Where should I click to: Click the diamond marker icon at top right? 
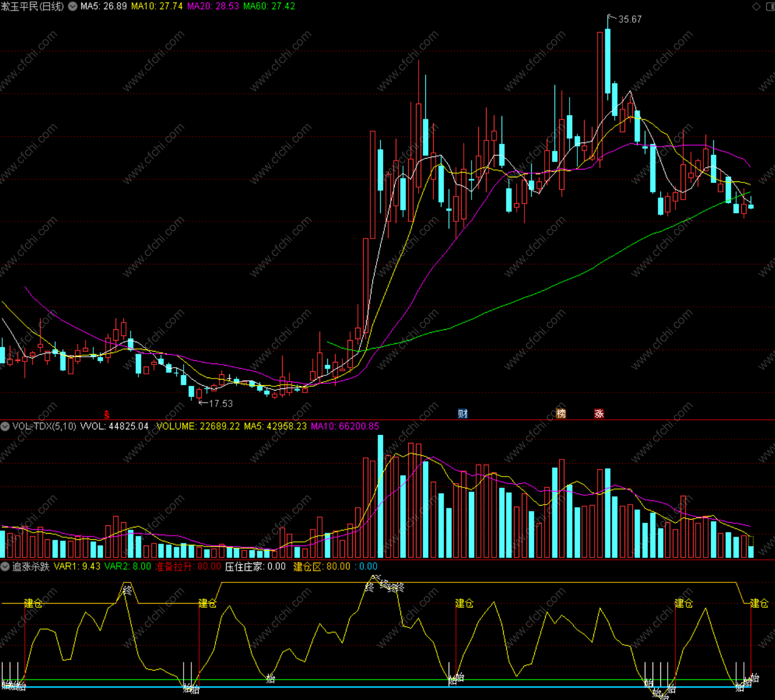(756, 6)
